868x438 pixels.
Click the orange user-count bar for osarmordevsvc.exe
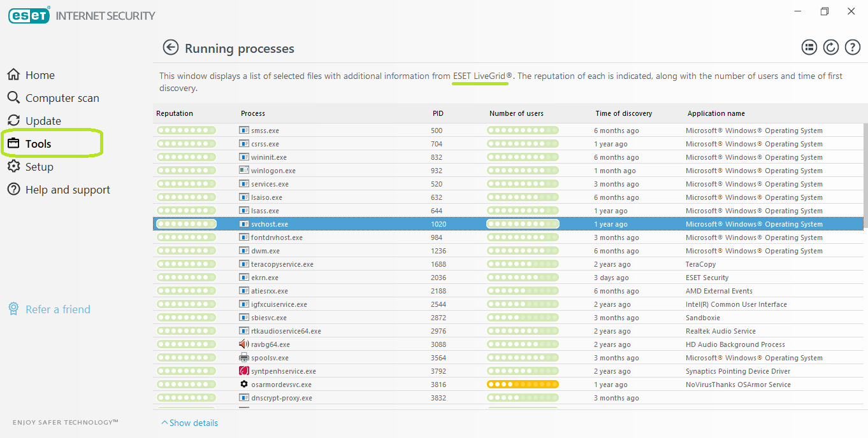pos(523,385)
